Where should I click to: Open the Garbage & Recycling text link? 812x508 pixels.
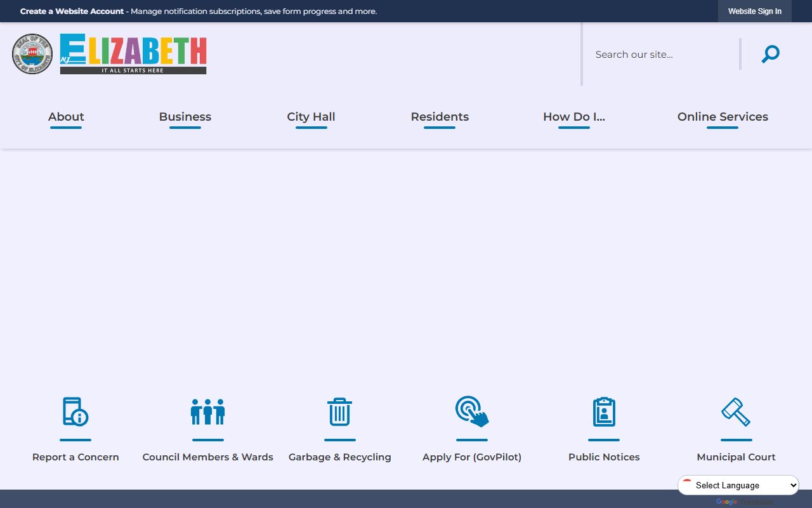pos(339,457)
